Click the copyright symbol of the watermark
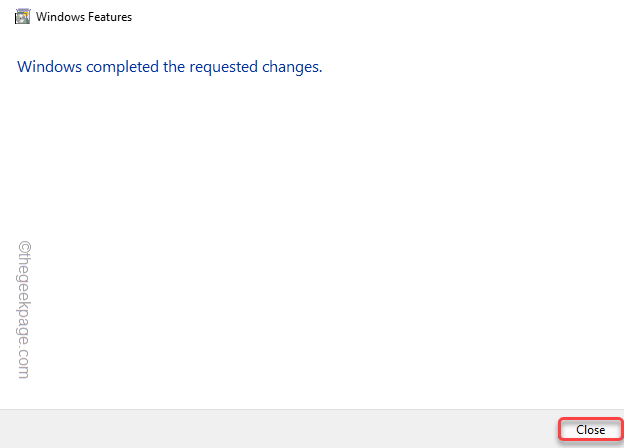 (x=24, y=247)
